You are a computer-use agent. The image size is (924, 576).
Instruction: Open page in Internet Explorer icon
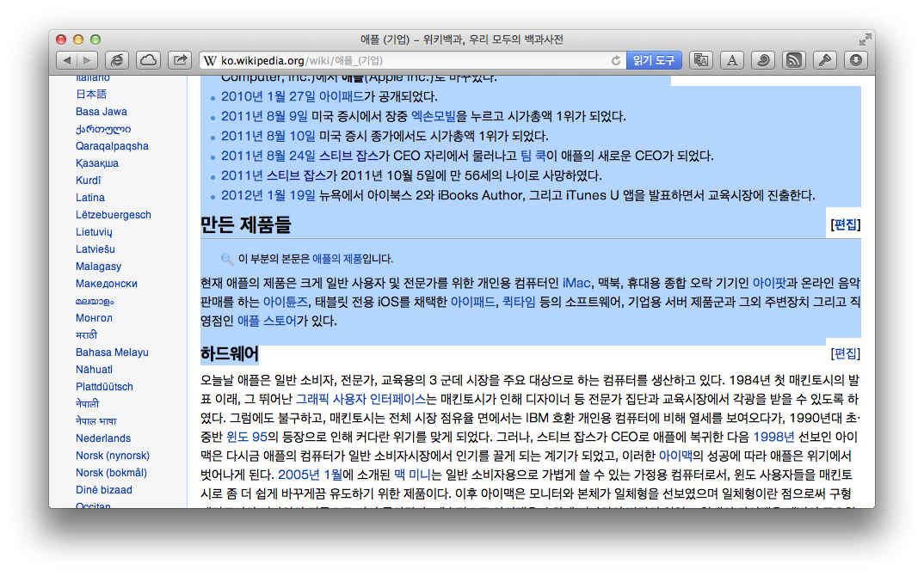117,60
